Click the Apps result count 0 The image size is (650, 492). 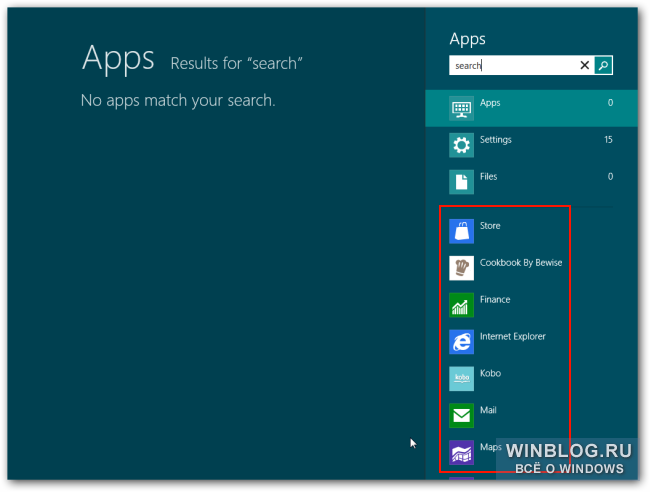point(610,103)
